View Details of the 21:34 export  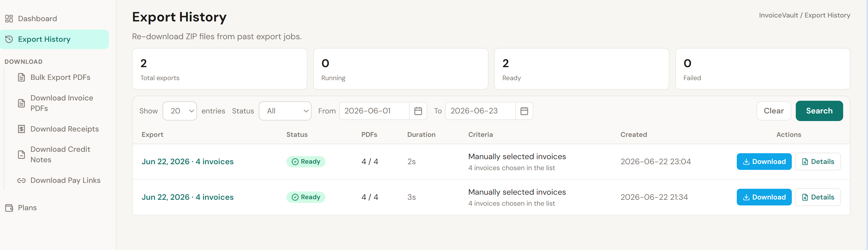click(x=817, y=197)
